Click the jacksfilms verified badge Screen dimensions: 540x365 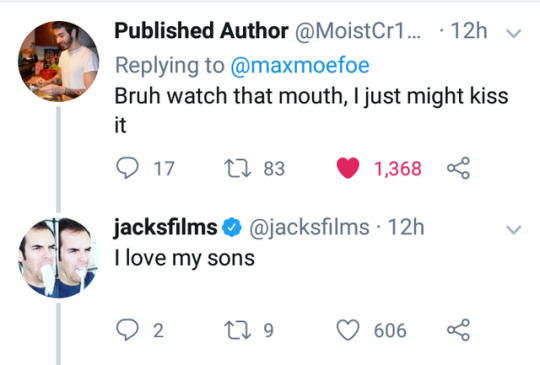(x=232, y=228)
